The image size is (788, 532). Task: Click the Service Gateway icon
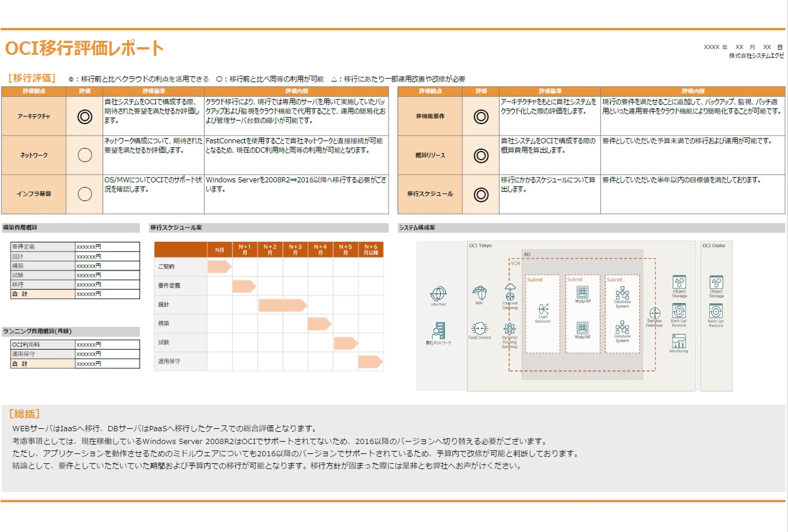coord(655,313)
